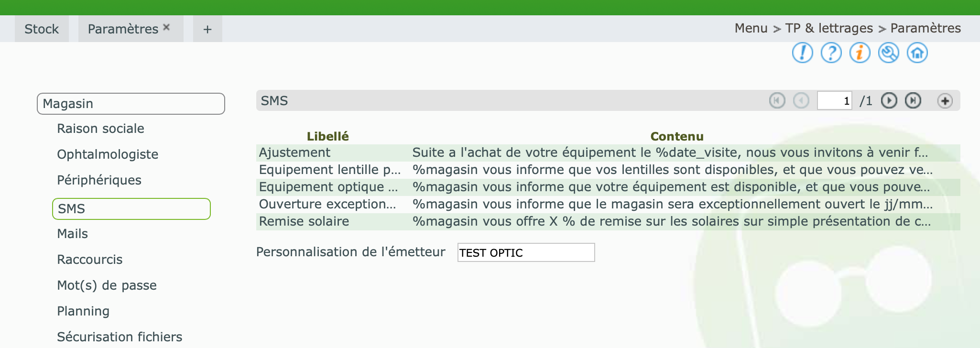The height and width of the screenshot is (348, 980).
Task: Open TP & lettrages breadcrumb link
Action: tap(829, 28)
